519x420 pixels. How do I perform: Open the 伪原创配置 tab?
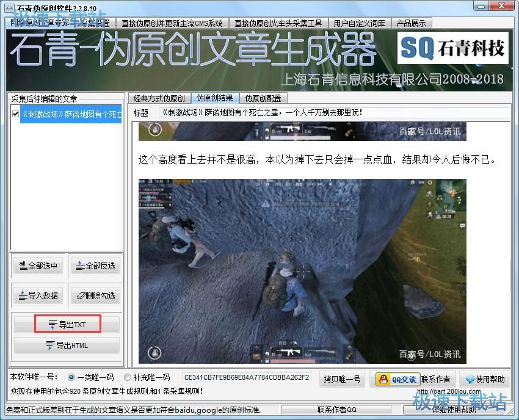coord(263,98)
